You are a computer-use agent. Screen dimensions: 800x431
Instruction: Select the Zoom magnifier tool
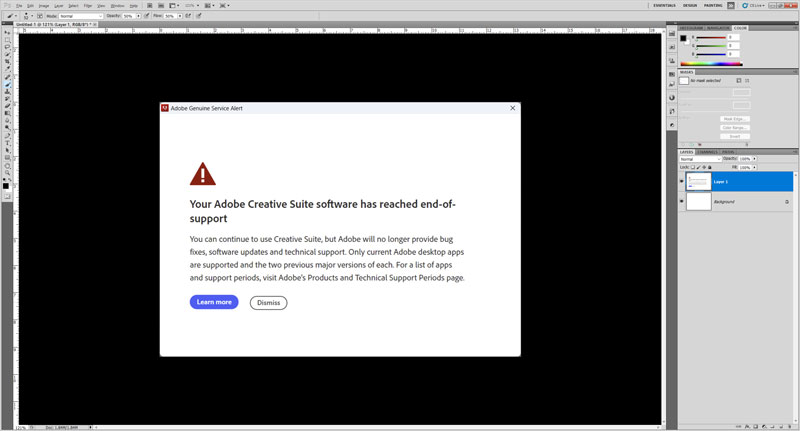[7, 173]
